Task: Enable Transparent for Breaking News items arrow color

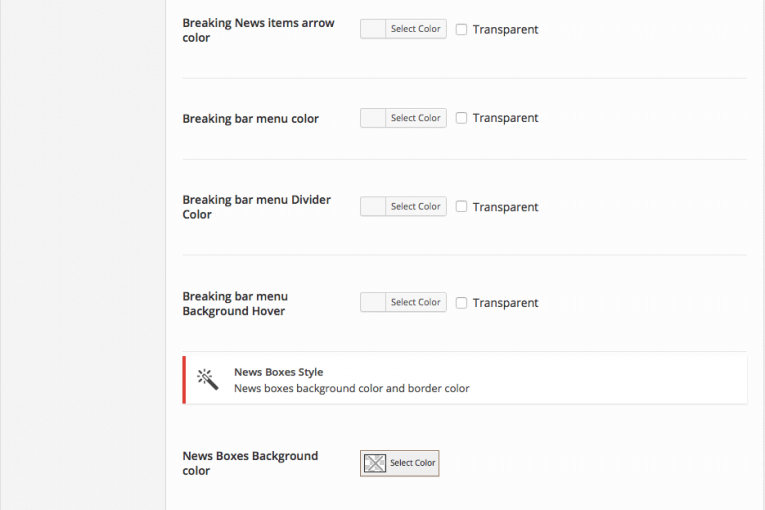Action: pyautogui.click(x=461, y=29)
